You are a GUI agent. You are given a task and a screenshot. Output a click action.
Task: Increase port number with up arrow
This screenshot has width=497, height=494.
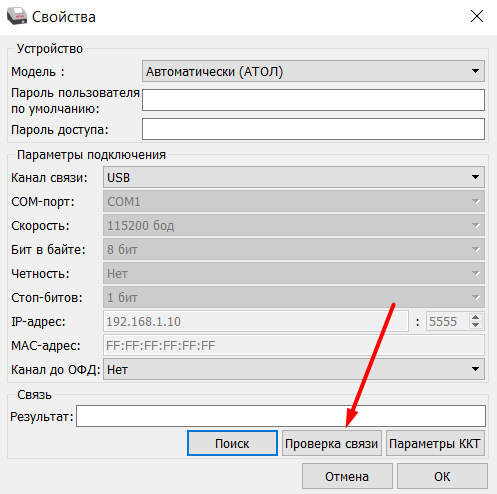tap(476, 317)
